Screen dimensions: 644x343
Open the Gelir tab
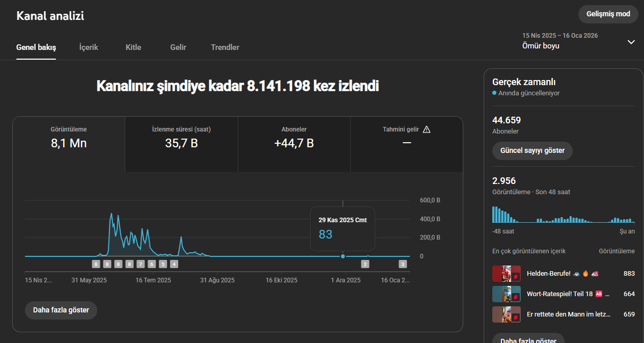(178, 47)
